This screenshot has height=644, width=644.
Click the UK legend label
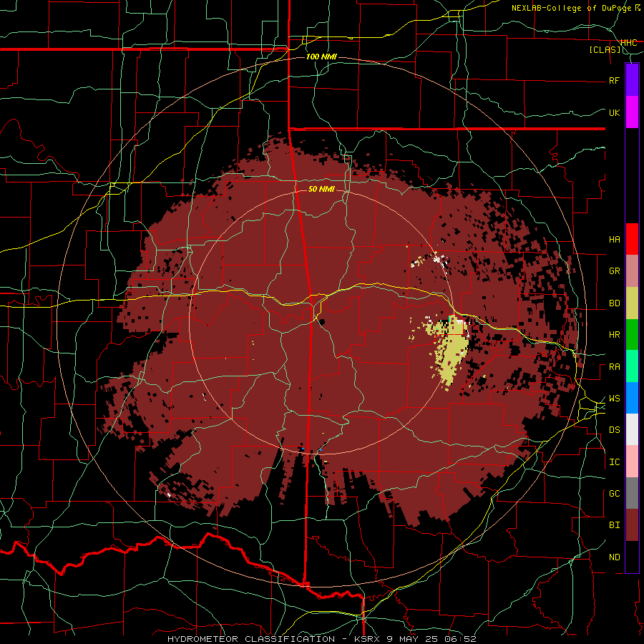614,112
